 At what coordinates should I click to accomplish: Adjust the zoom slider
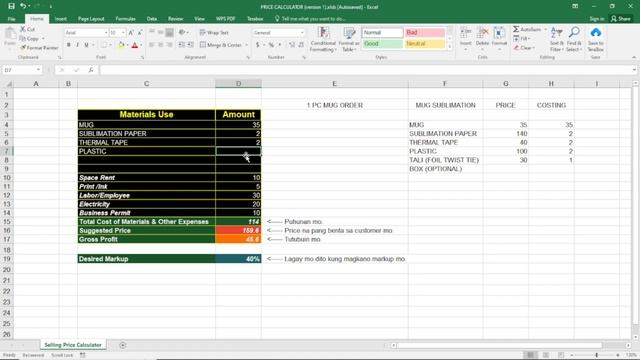click(x=596, y=355)
